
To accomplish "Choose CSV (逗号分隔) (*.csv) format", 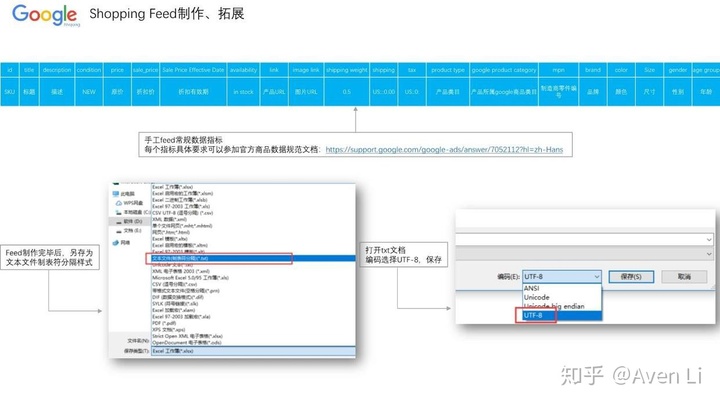I will 174,284.
